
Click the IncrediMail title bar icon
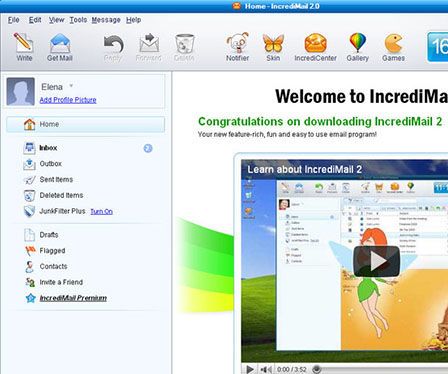click(x=236, y=6)
